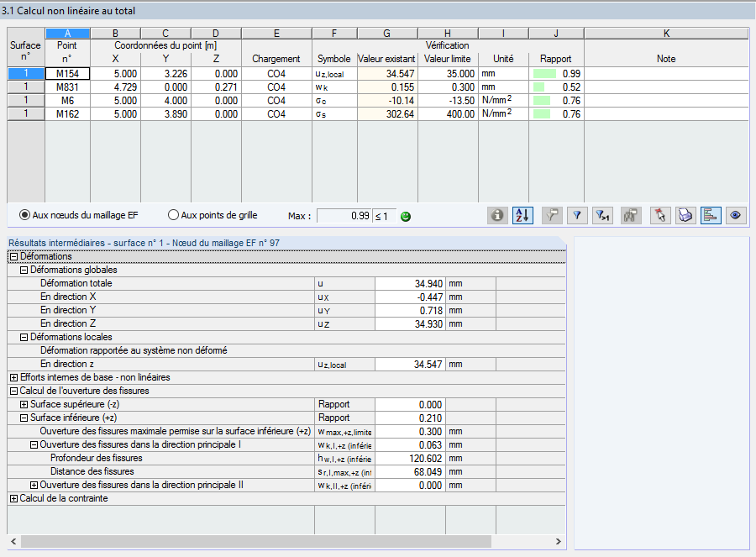This screenshot has height=557, width=756.
Task: Click the eye view mode icon
Action: [x=735, y=216]
